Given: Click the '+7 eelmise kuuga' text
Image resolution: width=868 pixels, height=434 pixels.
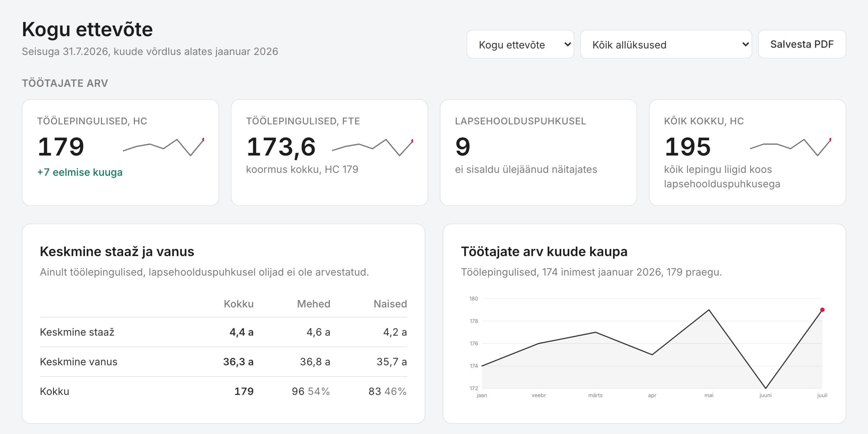Looking at the screenshot, I should point(80,172).
